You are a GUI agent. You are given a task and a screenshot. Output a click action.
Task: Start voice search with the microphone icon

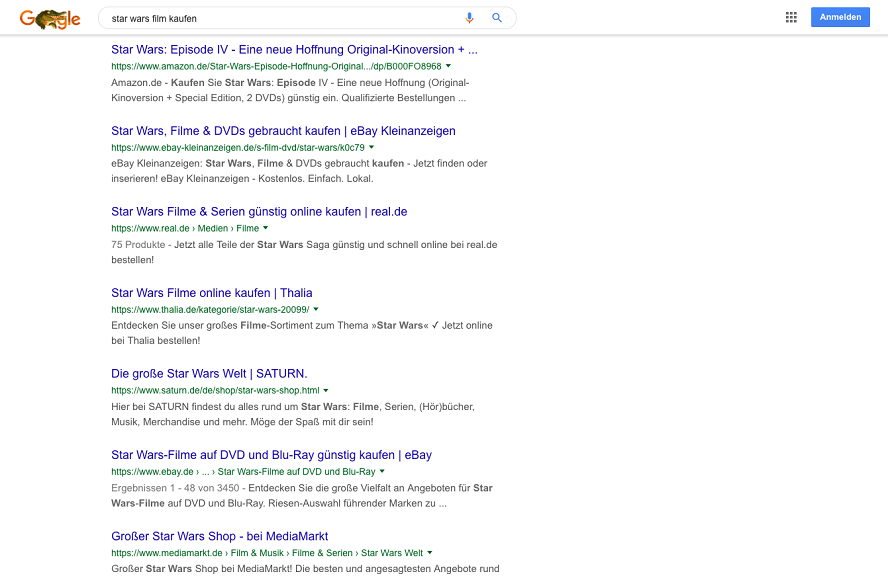click(x=469, y=18)
